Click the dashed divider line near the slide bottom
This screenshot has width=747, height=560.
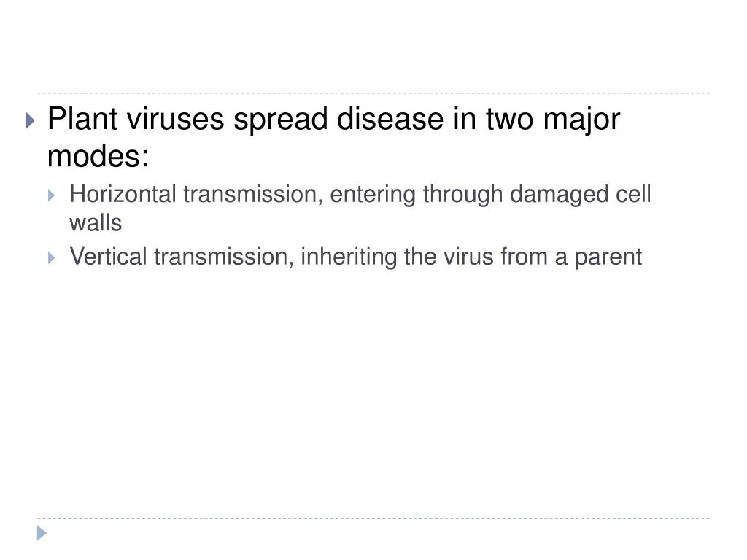pos(373,518)
